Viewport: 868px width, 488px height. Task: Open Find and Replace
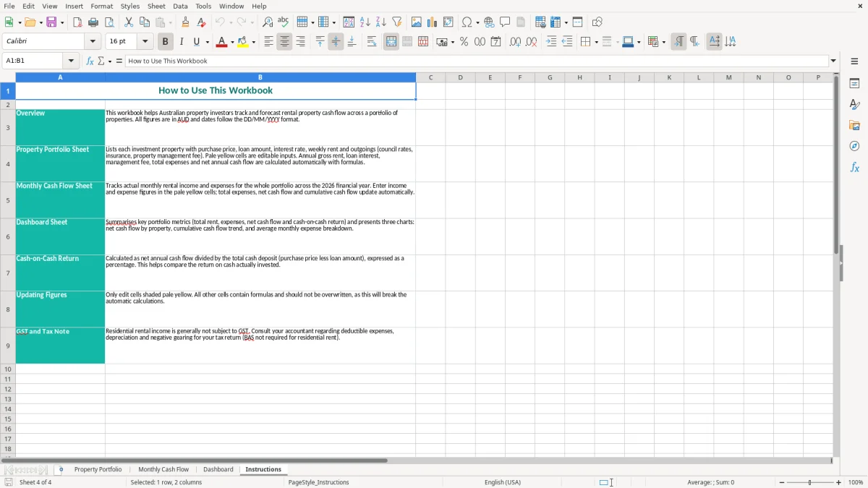(x=268, y=22)
